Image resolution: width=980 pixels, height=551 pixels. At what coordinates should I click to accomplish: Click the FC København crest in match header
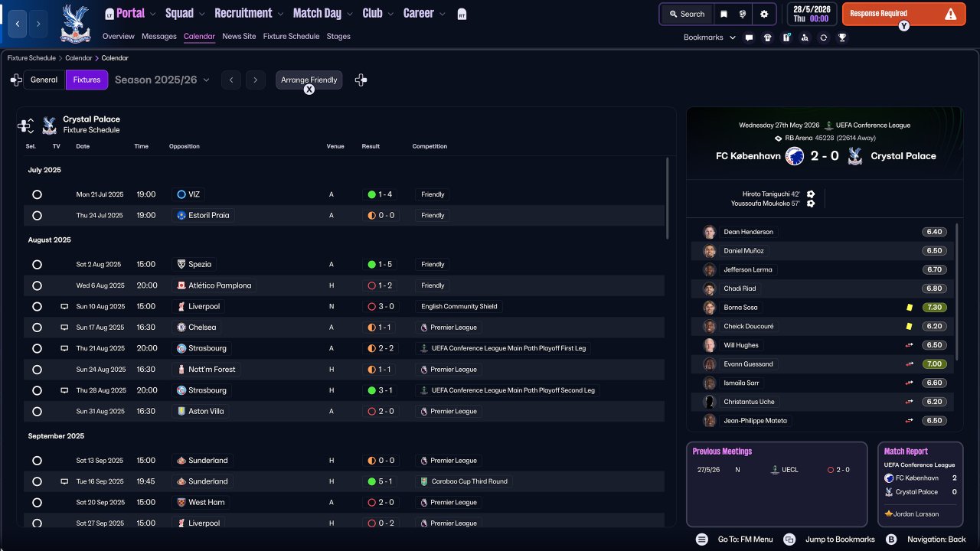(x=794, y=156)
